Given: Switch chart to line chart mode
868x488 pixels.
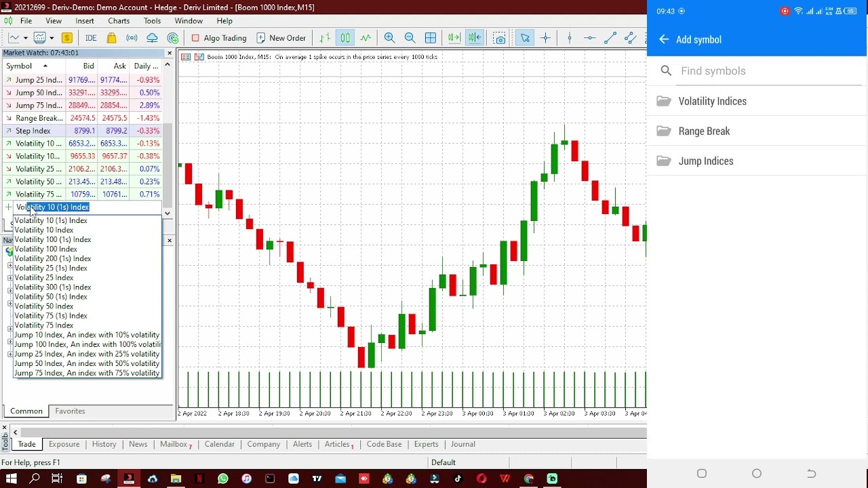Looking at the screenshot, I should click(x=366, y=38).
